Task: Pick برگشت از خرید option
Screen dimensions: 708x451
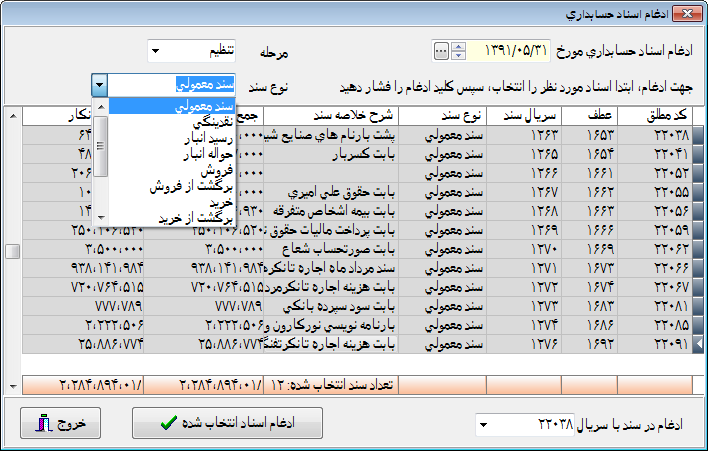Action: pos(196,218)
